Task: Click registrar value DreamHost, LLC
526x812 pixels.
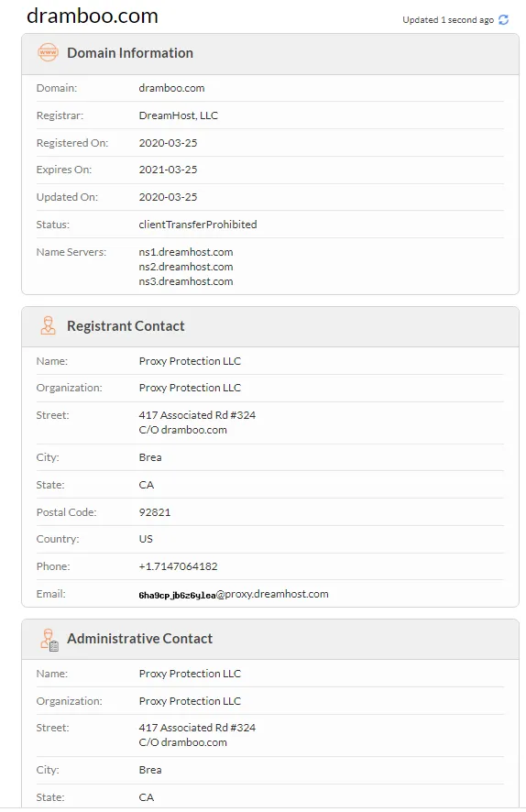Action: (x=178, y=115)
